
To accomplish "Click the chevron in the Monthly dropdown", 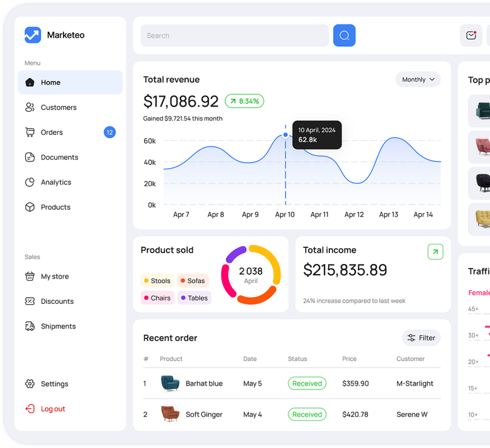I will 432,79.
